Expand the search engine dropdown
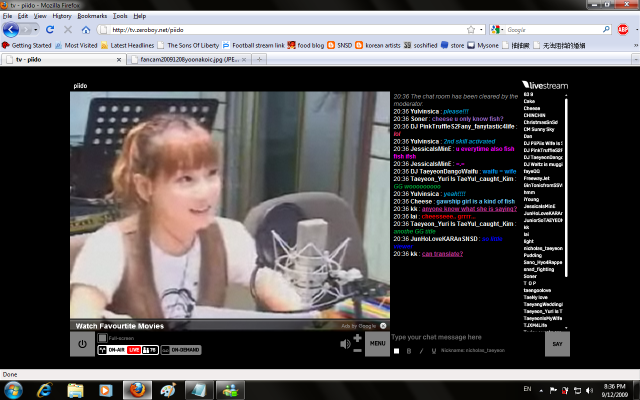The height and width of the screenshot is (400, 640). tap(501, 30)
